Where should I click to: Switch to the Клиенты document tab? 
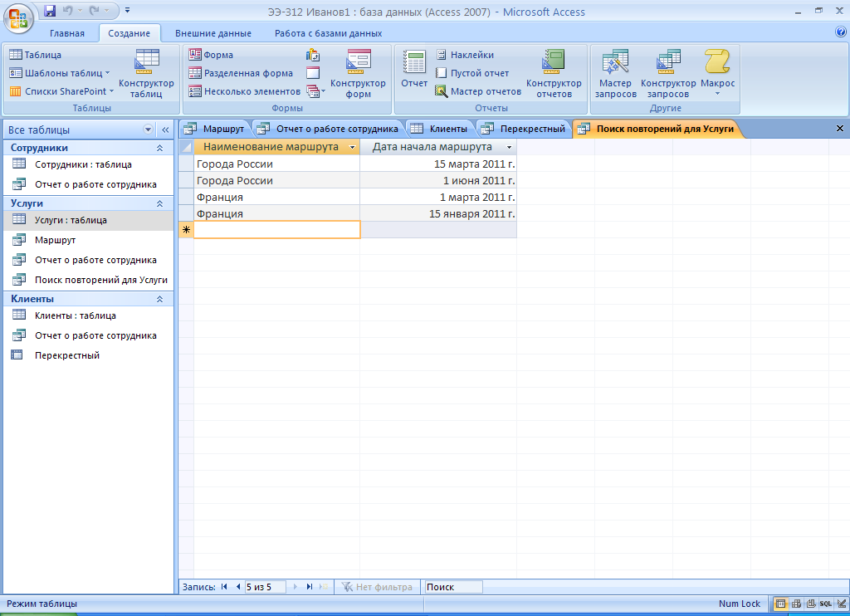(x=440, y=129)
